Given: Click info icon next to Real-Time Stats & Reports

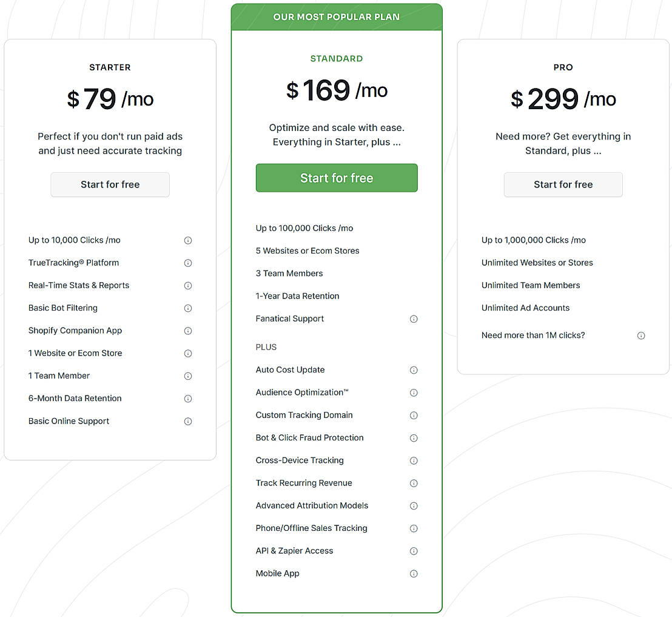Looking at the screenshot, I should (x=188, y=286).
